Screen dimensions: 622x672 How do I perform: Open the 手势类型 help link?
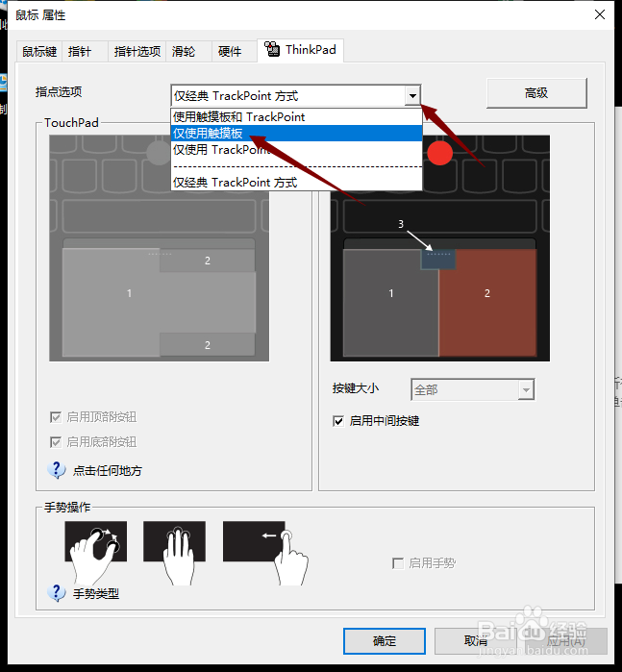96,593
